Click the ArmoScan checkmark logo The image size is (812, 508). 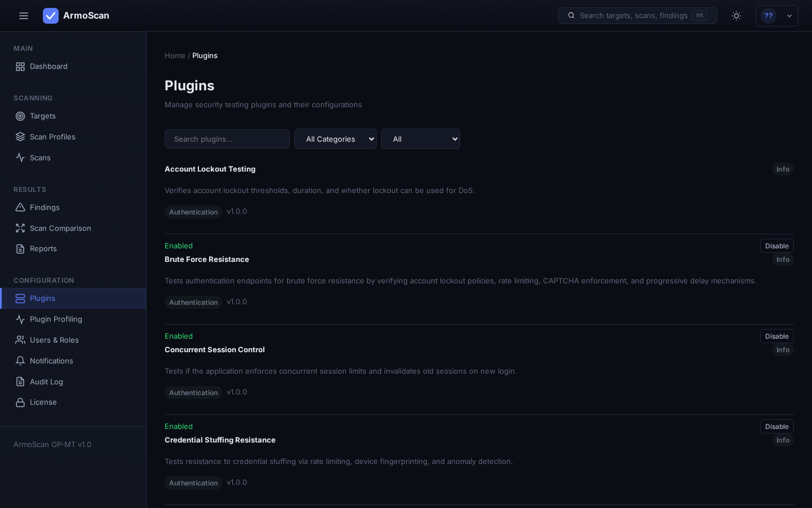click(51, 16)
